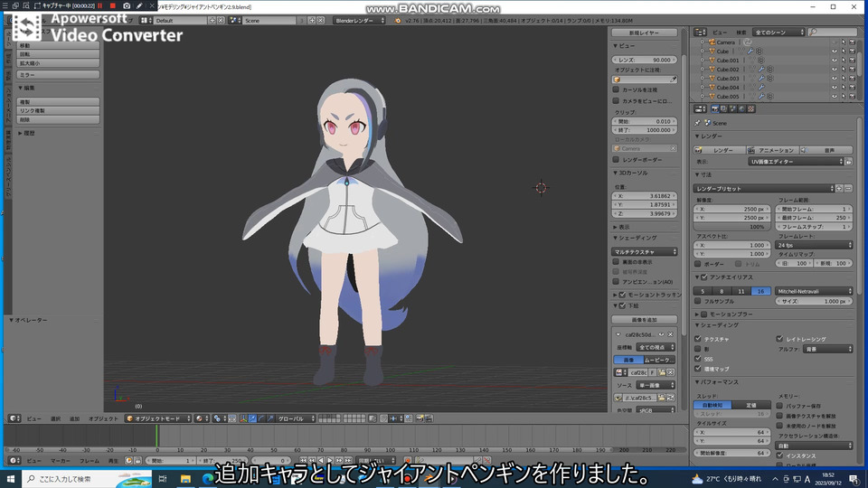Open the 24 fps frame rate dropdown
Viewport: 868px width, 488px height.
point(814,245)
